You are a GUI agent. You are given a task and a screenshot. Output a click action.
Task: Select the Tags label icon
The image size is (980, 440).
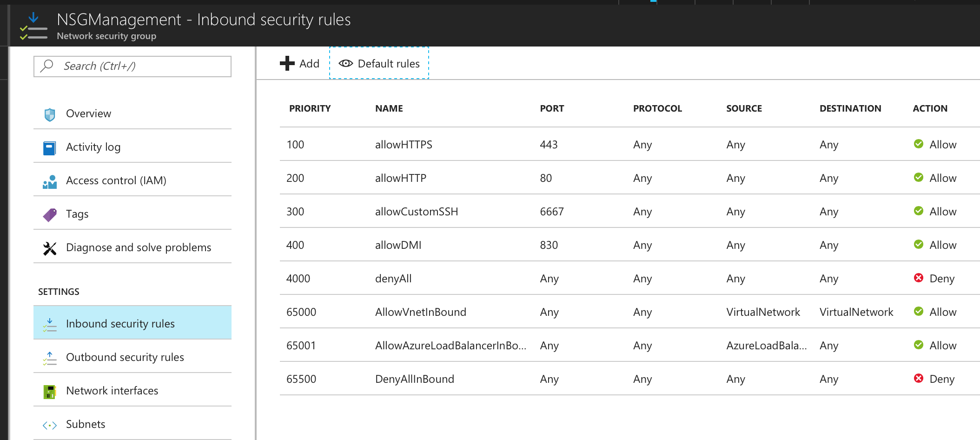50,213
